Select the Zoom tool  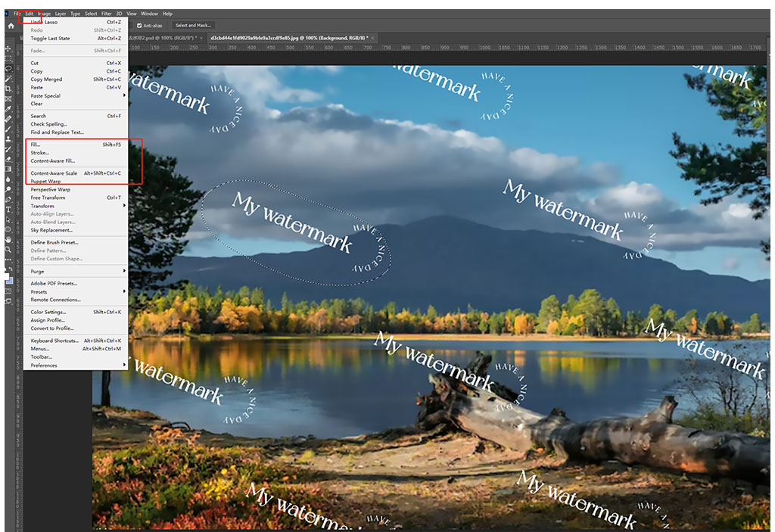point(8,250)
